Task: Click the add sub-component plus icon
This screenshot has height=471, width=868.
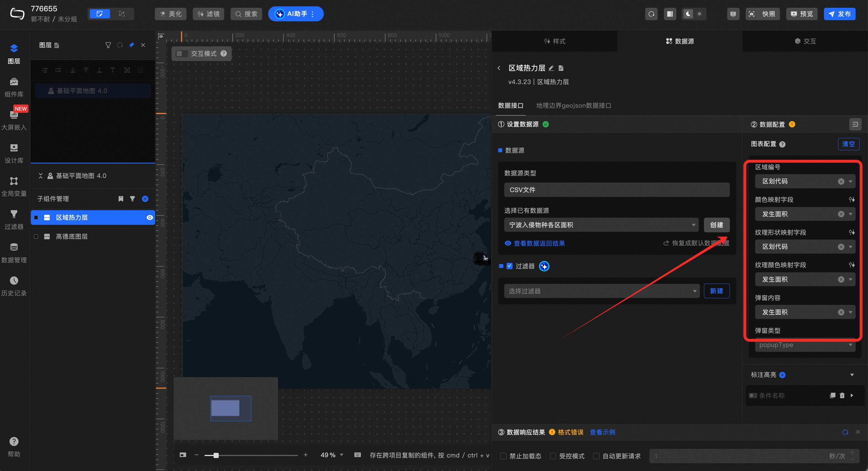Action: tap(145, 199)
